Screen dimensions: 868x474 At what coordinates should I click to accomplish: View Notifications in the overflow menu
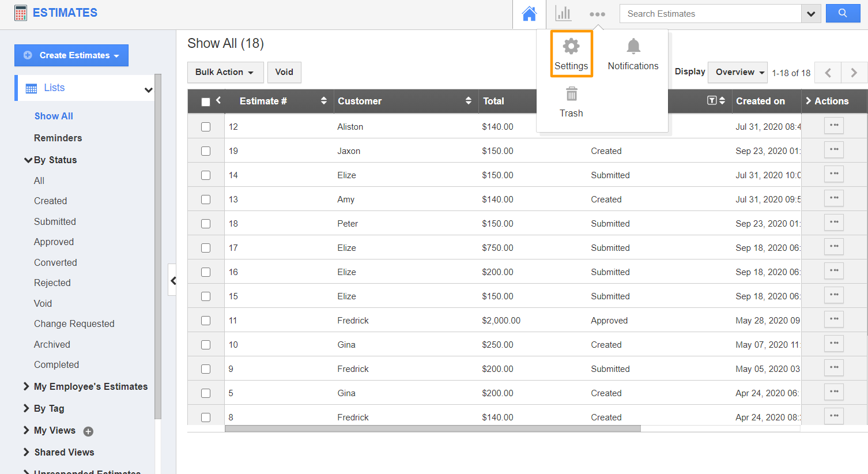(633, 54)
